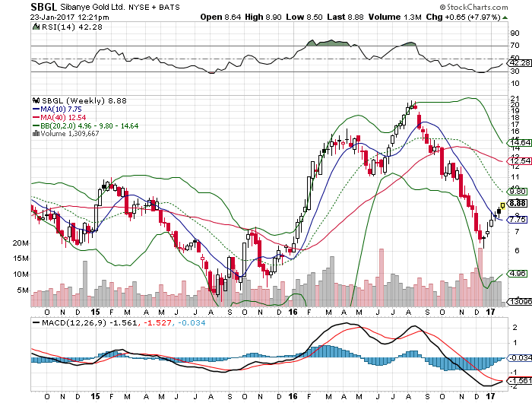
Task: Select the 14.64 upper Bollinger band tag
Action: pyautogui.click(x=518, y=142)
